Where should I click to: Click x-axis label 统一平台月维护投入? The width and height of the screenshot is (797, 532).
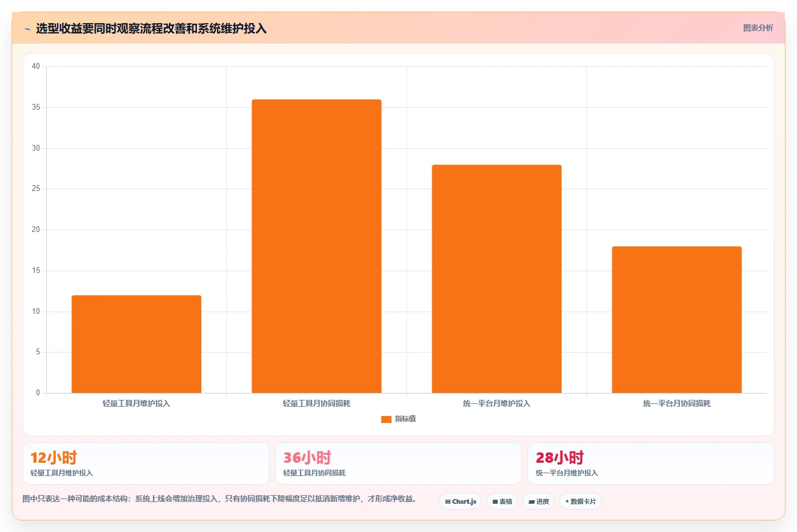coord(496,403)
